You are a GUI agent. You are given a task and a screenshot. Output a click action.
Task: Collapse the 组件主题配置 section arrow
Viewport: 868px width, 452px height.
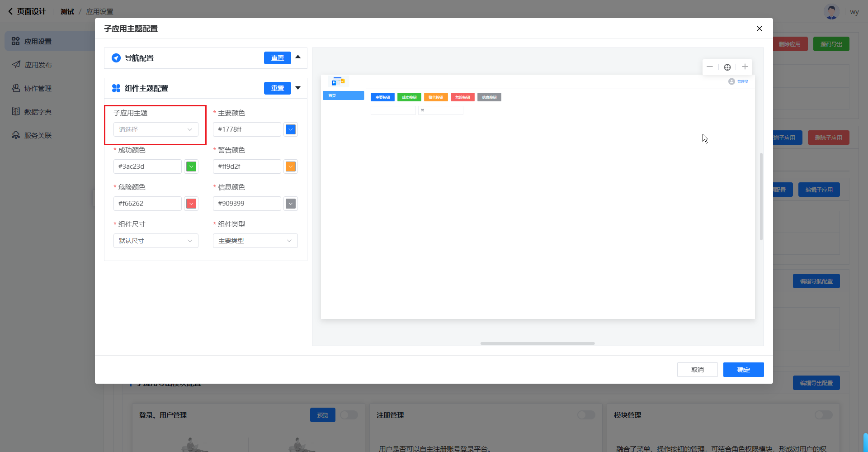pyautogui.click(x=298, y=88)
